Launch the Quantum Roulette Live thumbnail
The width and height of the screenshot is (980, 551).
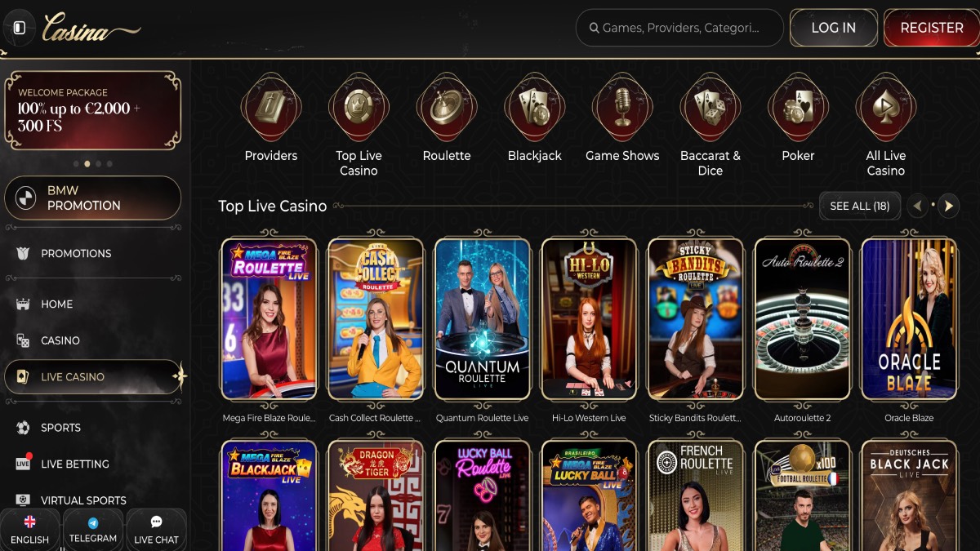point(482,319)
